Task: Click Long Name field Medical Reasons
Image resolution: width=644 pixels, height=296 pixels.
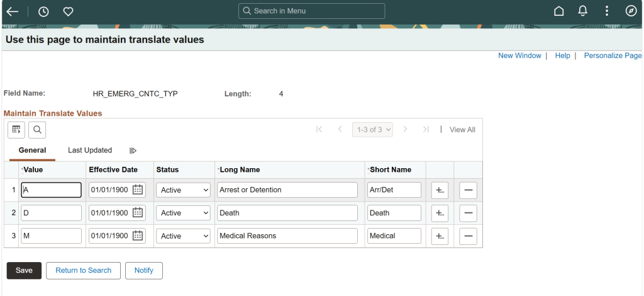Action: (x=287, y=236)
